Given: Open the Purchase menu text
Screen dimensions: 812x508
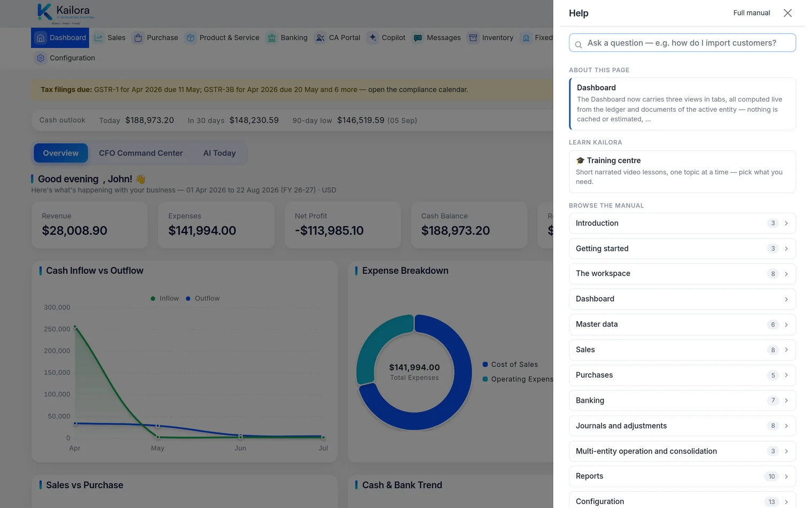Looking at the screenshot, I should click(162, 38).
